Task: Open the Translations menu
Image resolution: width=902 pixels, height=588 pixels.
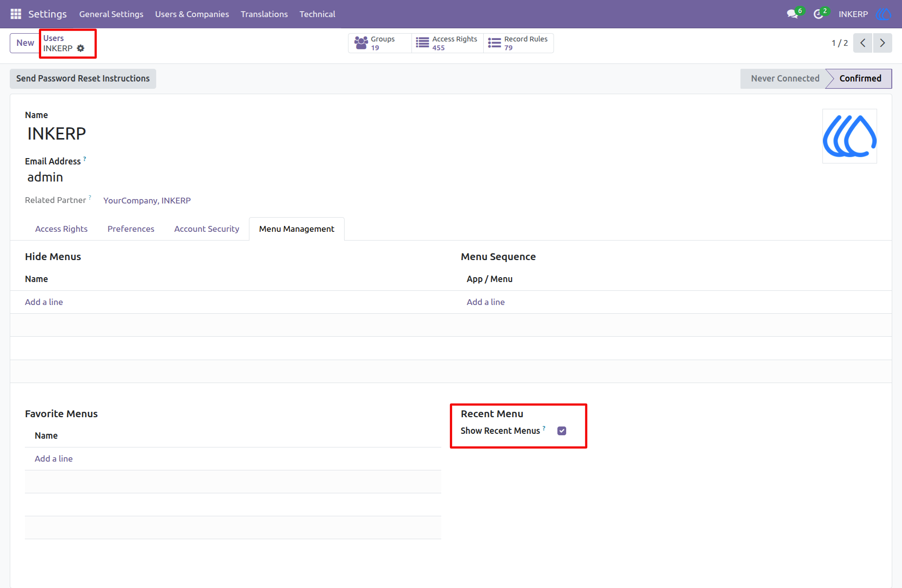Action: [x=264, y=14]
